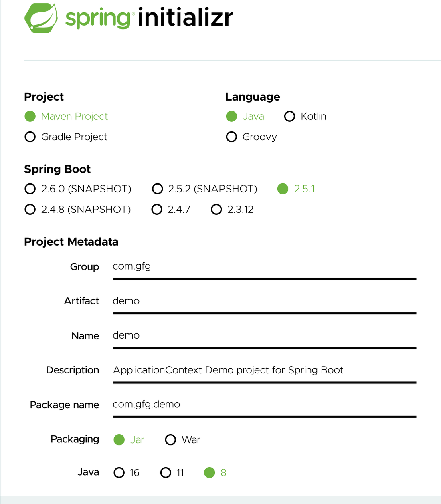
Task: Pick Spring Boot 2.4.8 (SNAPSHOT)
Action: click(30, 210)
